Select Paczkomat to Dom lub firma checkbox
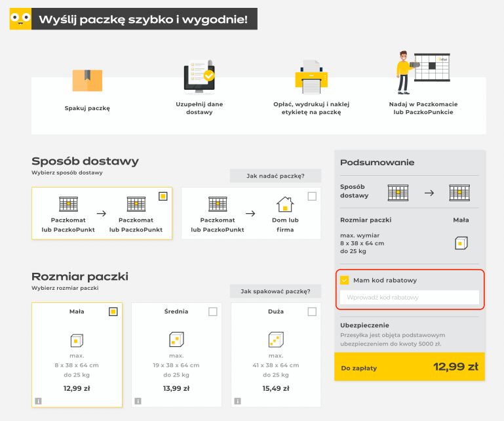504x421 pixels. point(312,196)
